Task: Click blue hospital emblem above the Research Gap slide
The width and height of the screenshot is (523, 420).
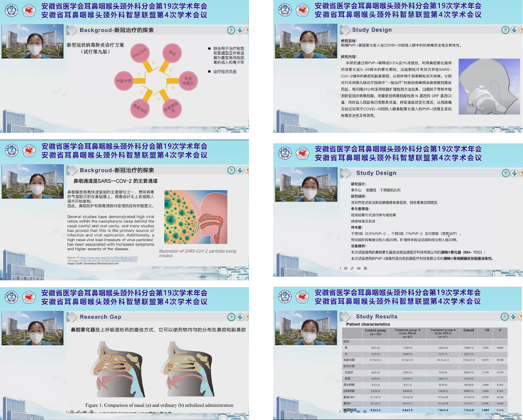Action: coord(12,297)
